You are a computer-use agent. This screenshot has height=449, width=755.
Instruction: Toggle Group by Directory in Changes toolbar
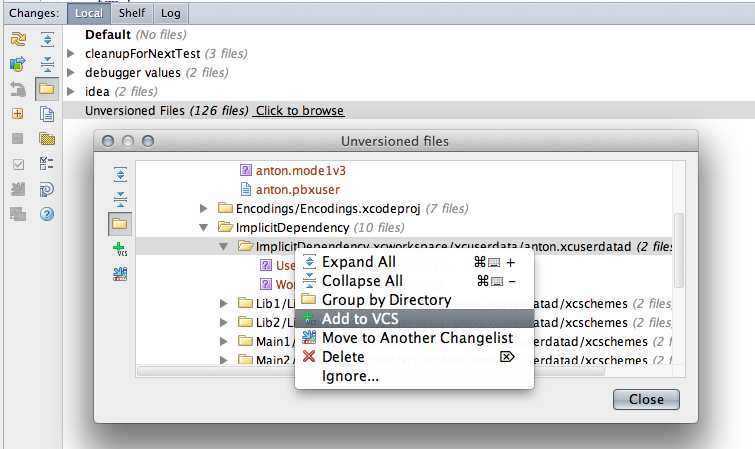(x=46, y=89)
